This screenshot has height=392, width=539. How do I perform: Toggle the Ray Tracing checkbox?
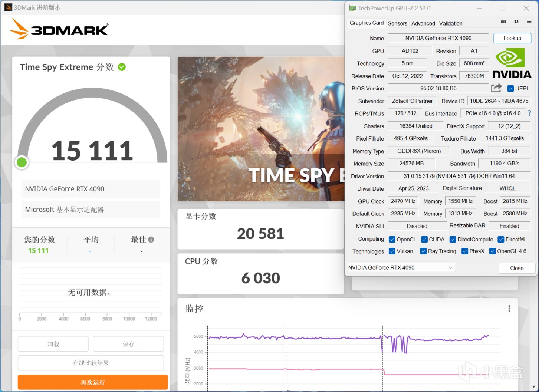pos(423,251)
